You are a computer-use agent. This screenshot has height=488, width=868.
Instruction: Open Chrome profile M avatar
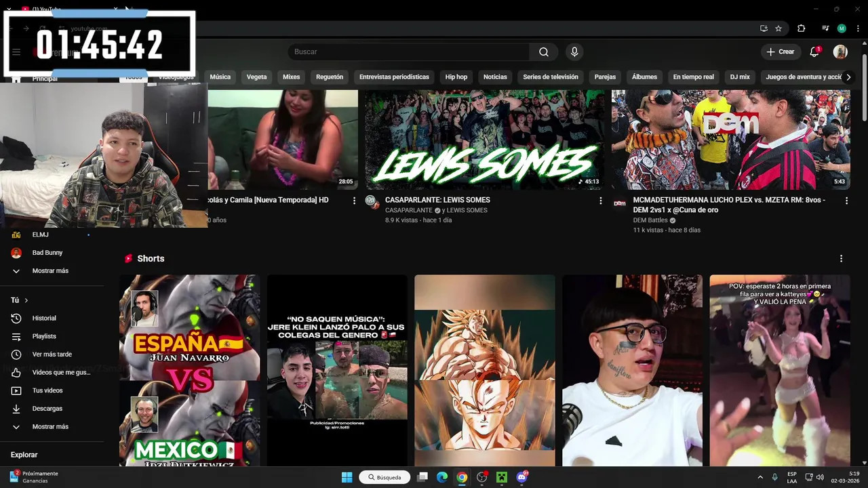tap(842, 28)
